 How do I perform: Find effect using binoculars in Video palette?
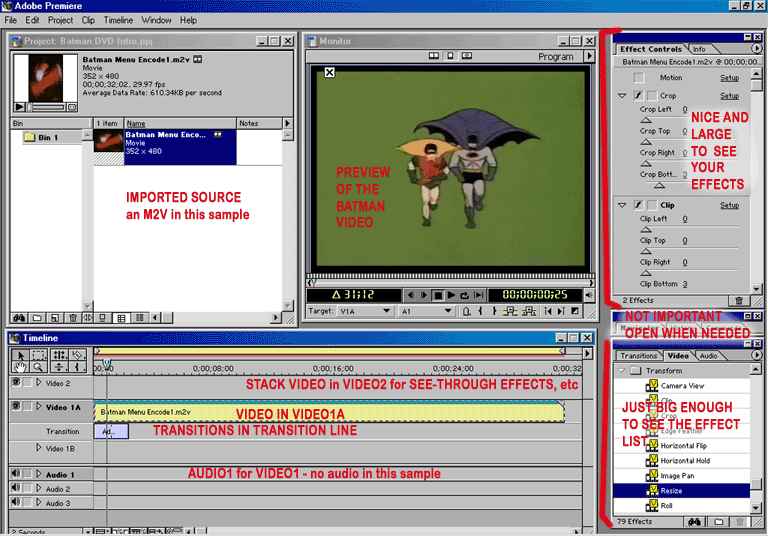coord(694,522)
